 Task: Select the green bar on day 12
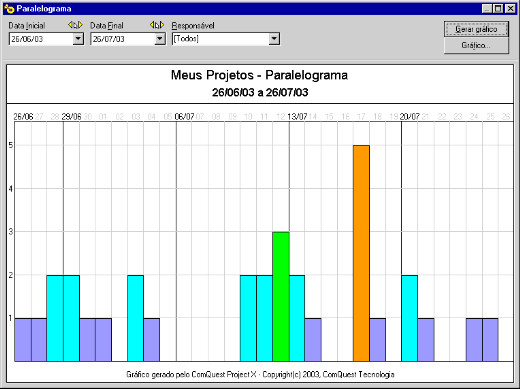tap(281, 297)
